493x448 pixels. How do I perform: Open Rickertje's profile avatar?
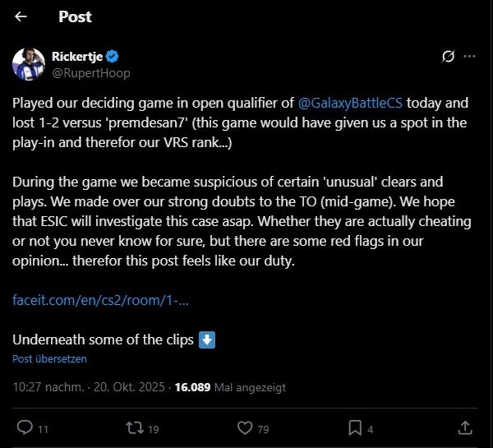click(x=29, y=65)
